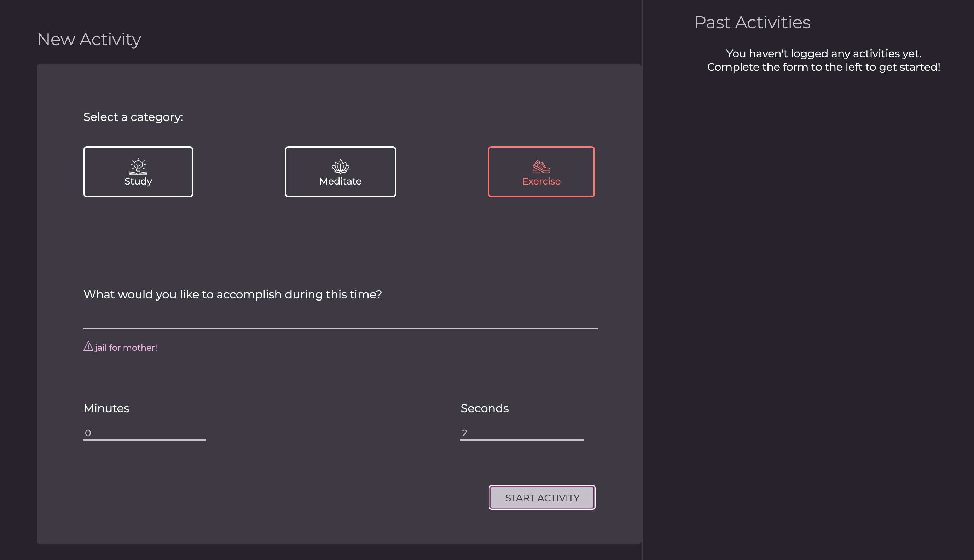The width and height of the screenshot is (974, 560).
Task: Click the Minutes field label
Action: (x=106, y=408)
